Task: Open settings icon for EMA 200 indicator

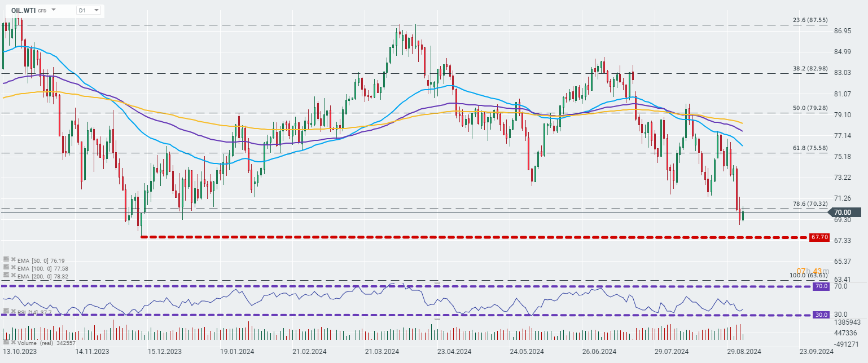Action: [x=6, y=275]
